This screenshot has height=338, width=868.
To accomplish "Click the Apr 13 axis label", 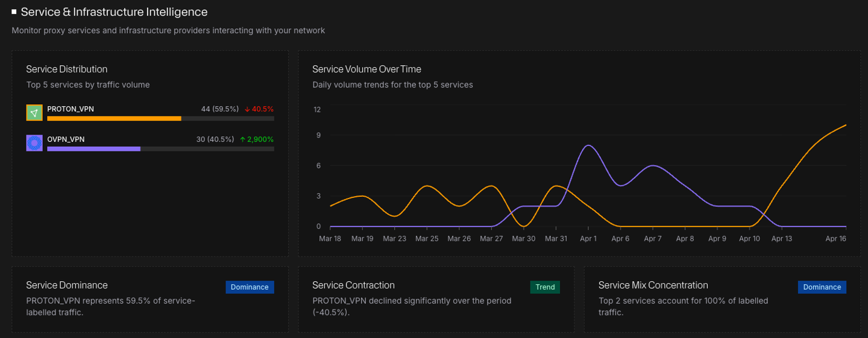I will (782, 239).
